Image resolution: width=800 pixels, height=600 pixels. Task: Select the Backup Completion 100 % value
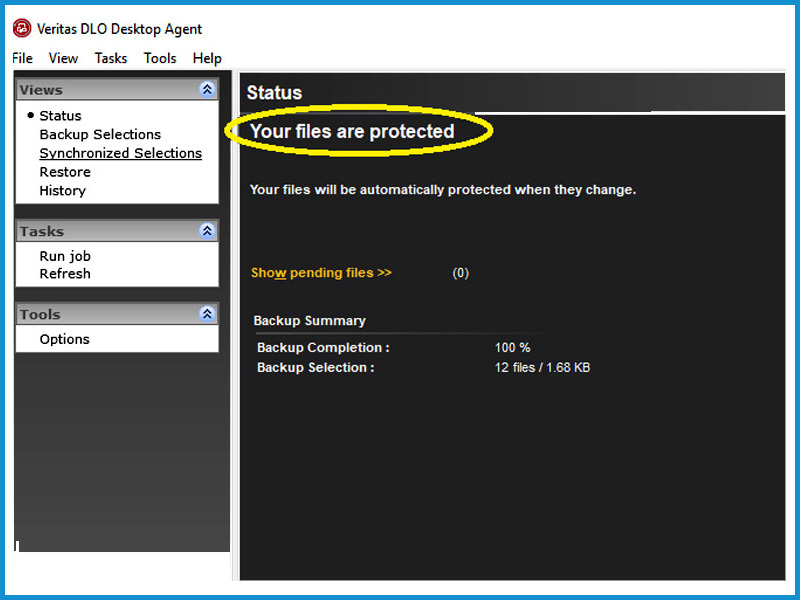pos(512,347)
